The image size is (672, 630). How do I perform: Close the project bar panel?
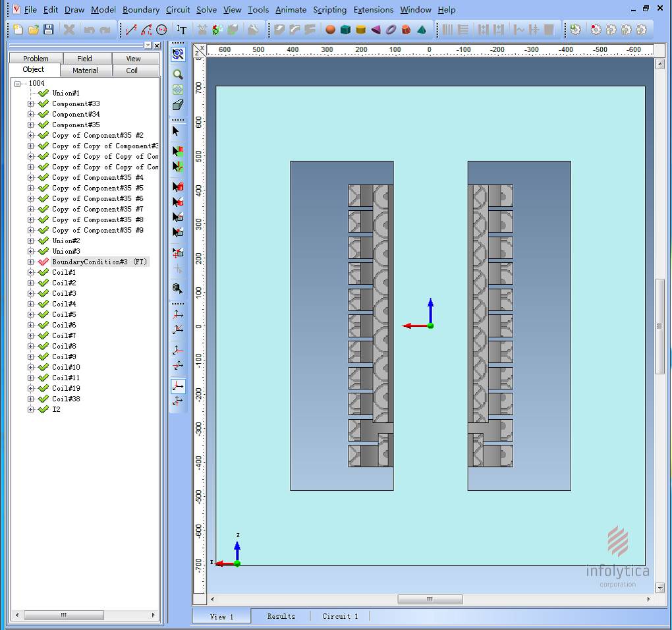click(157, 45)
